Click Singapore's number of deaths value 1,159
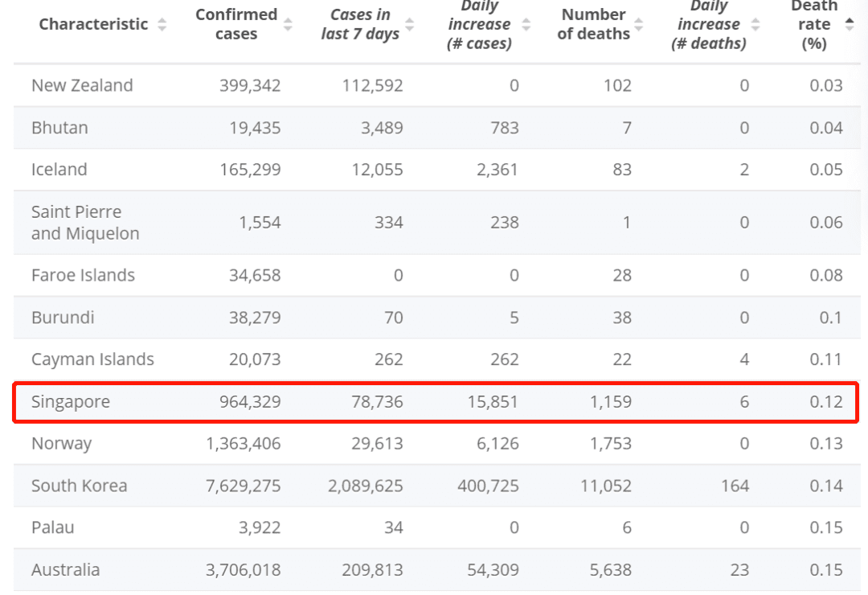868x595 pixels. 611,401
